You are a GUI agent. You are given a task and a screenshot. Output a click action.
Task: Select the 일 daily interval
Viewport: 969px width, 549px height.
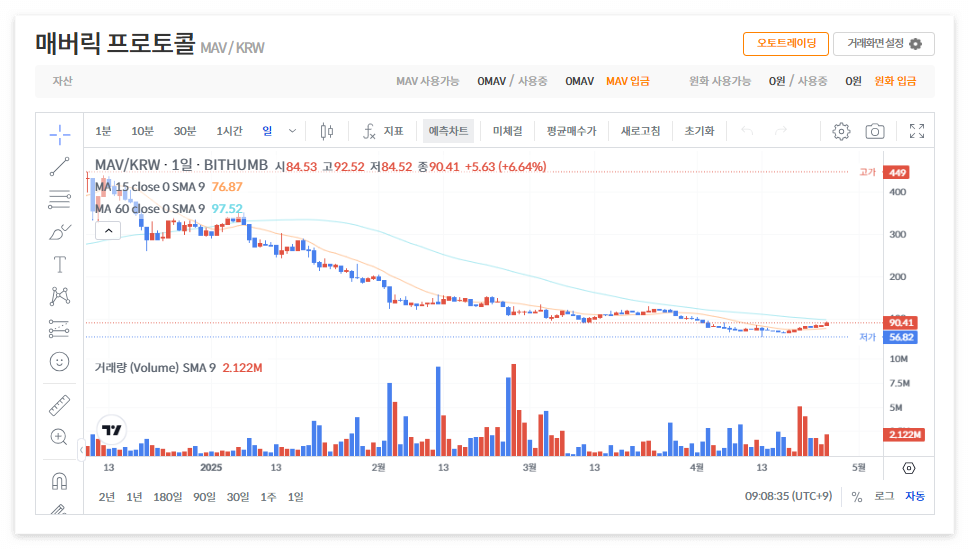click(267, 131)
